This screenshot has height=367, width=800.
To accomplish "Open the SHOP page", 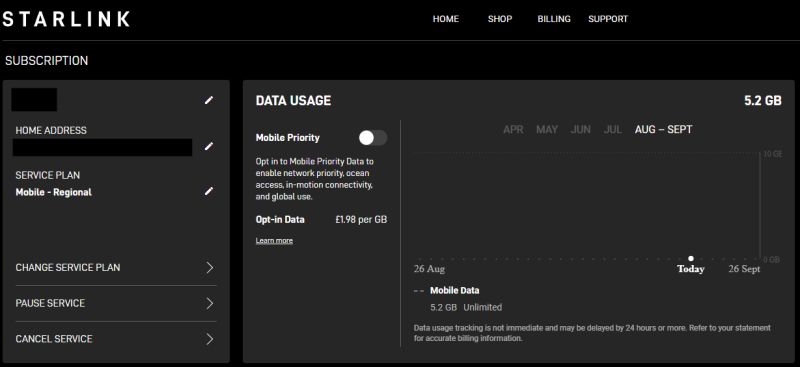I will pos(499,19).
